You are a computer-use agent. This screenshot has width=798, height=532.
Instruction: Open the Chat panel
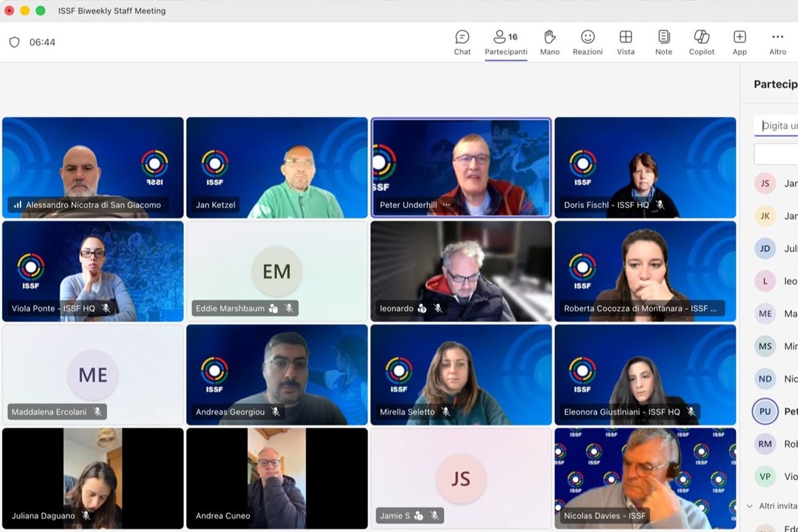coord(462,43)
